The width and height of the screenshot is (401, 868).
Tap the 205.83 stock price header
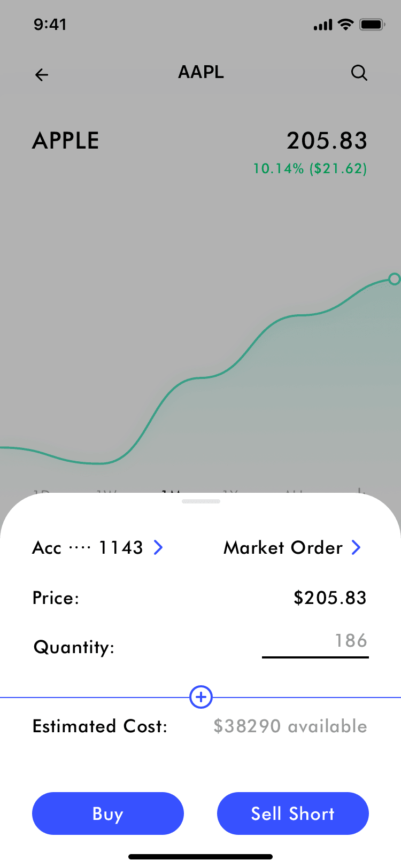click(327, 141)
